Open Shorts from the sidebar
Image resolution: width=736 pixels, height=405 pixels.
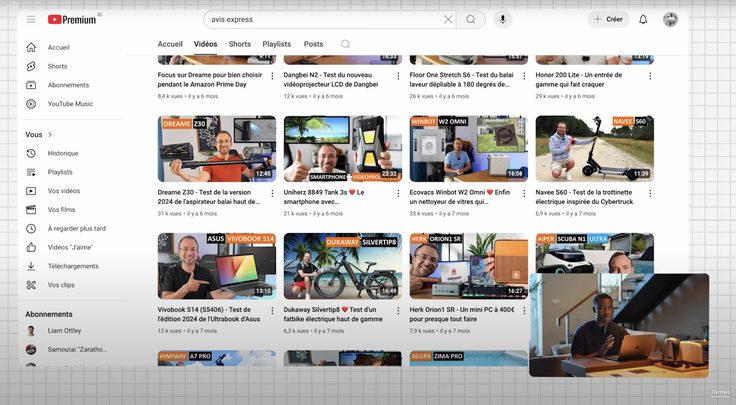[x=57, y=66]
